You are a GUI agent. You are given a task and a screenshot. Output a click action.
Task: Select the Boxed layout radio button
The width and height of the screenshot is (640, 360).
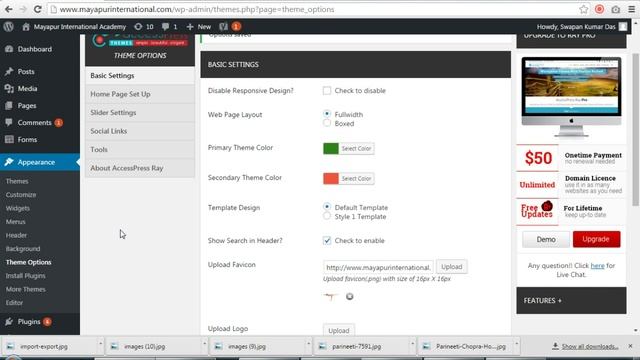(327, 123)
